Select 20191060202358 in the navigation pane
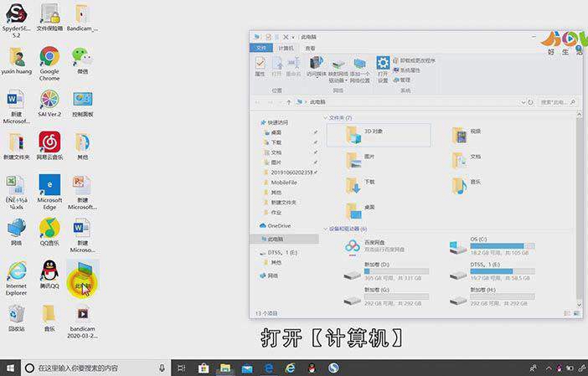Screen dimensions: 588x376 point(292,173)
